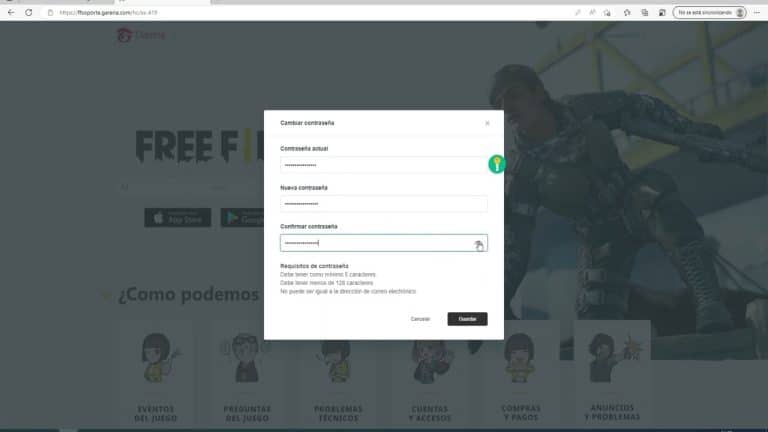Go back with the browser back arrow
Viewport: 768px width, 432px height.
pyautogui.click(x=11, y=13)
